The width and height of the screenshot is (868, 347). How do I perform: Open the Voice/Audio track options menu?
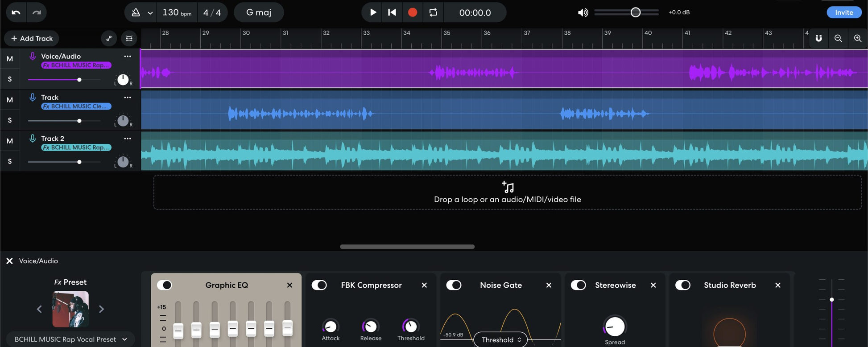(x=128, y=56)
